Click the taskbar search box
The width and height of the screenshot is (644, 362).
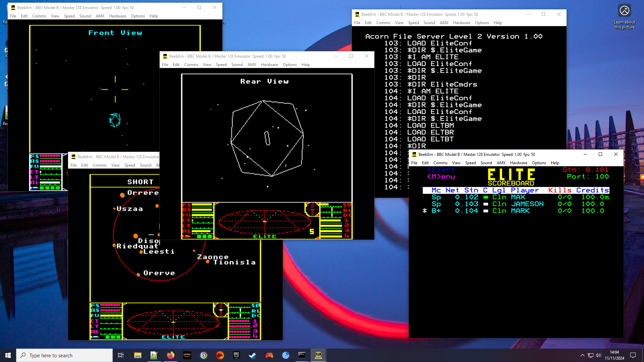64,355
